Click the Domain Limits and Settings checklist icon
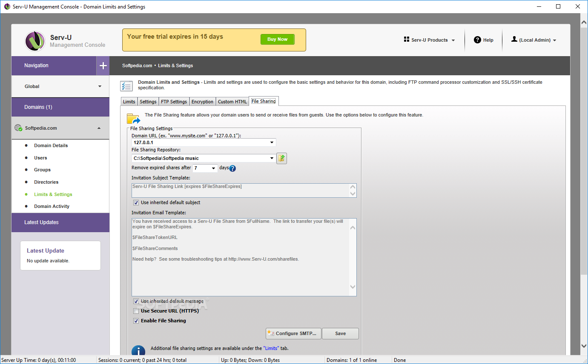This screenshot has height=364, width=588. click(126, 85)
